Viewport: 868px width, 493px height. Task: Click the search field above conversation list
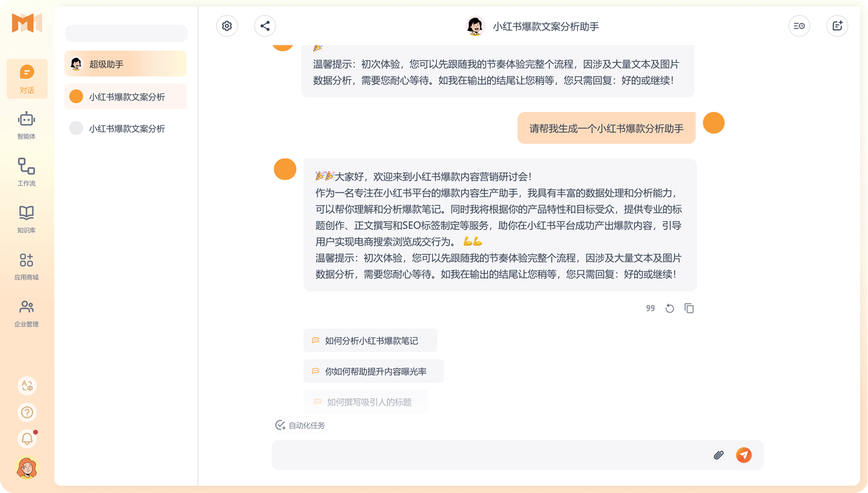pos(126,33)
